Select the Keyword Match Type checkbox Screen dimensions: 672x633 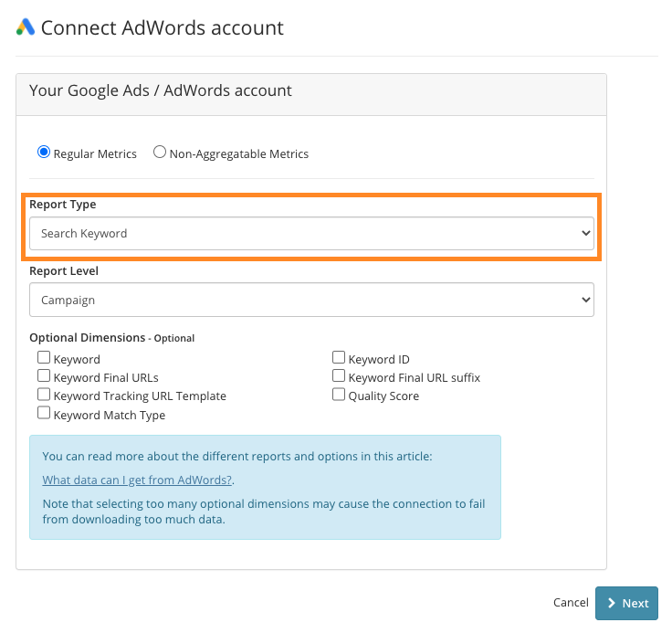pyautogui.click(x=44, y=413)
